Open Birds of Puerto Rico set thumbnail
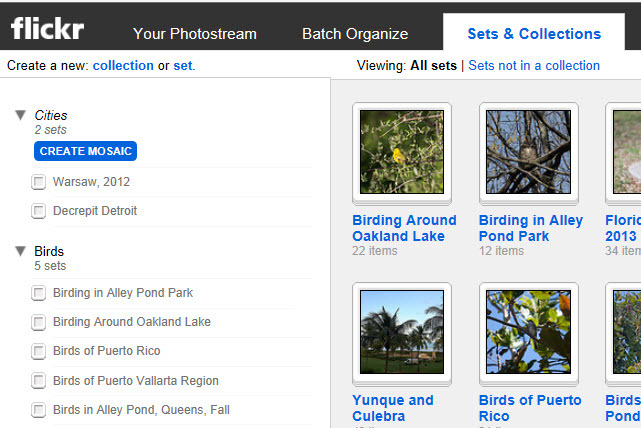This screenshot has width=641, height=428. click(x=528, y=332)
